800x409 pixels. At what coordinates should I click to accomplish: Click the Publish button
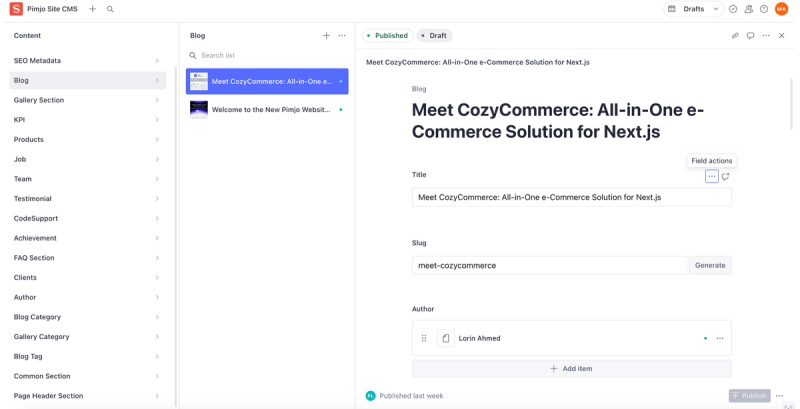coord(749,396)
